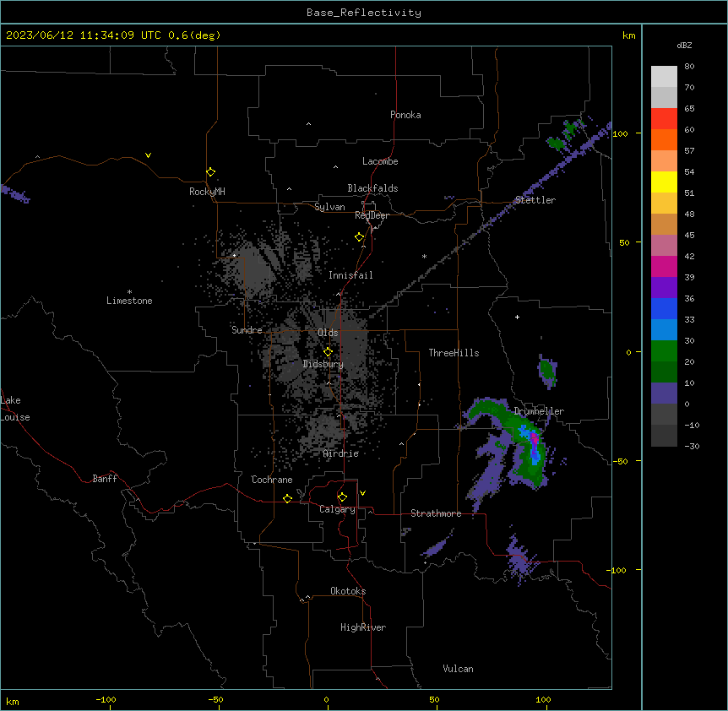The height and width of the screenshot is (711, 728).
Task: Click the Sylvan label
Action: pyautogui.click(x=329, y=207)
